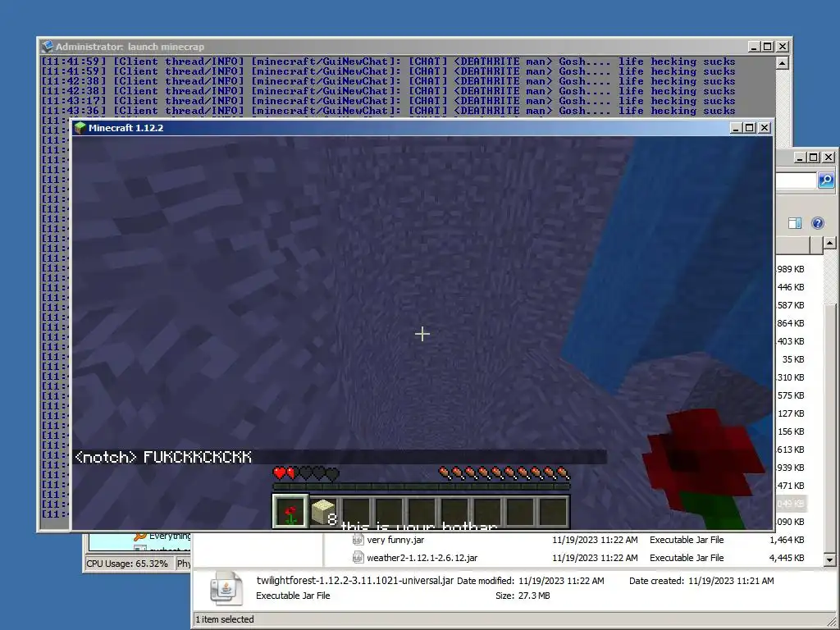Click the 4,445 KB size cell

[787, 558]
